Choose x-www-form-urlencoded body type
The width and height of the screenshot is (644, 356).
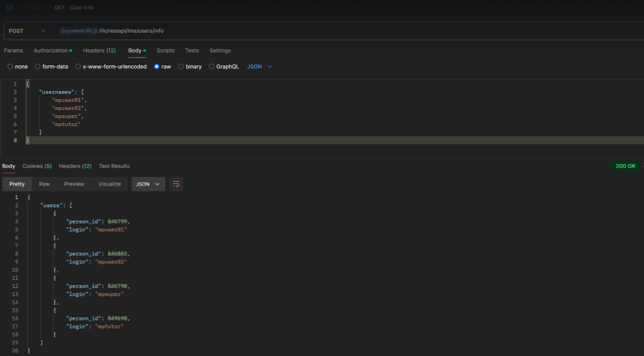point(78,67)
